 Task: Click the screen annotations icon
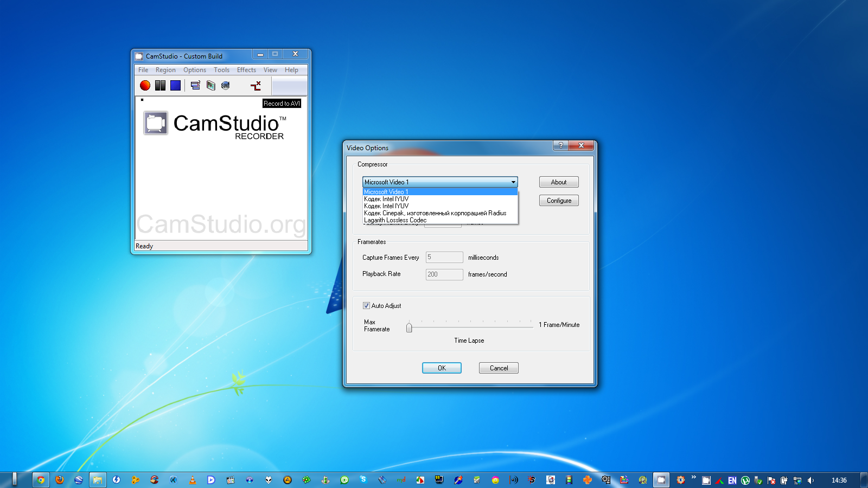click(210, 86)
